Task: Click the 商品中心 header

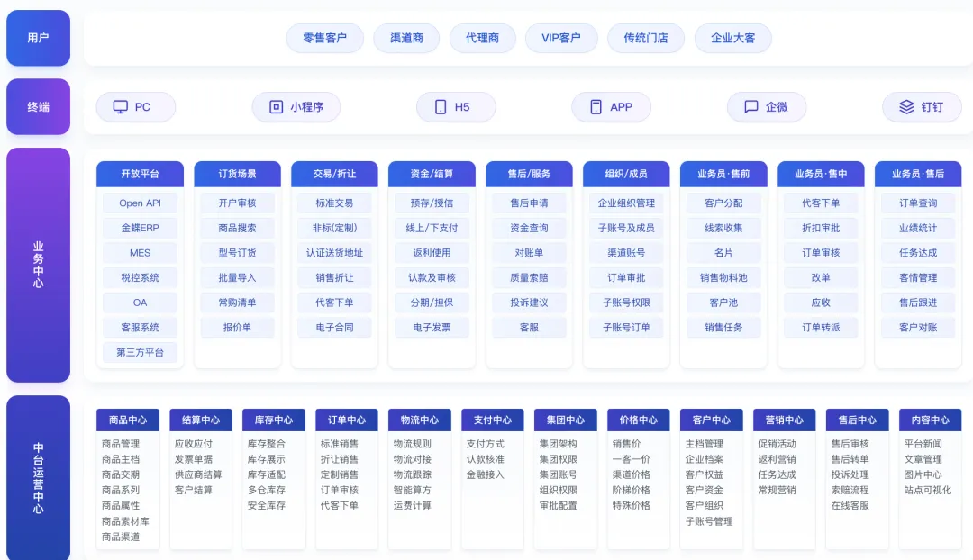Action: coord(128,420)
